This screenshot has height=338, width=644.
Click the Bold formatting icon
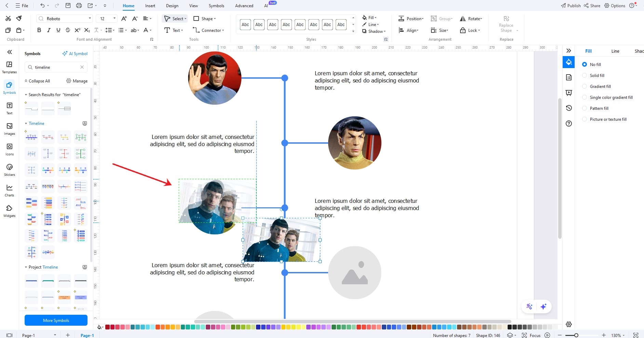pos(39,30)
